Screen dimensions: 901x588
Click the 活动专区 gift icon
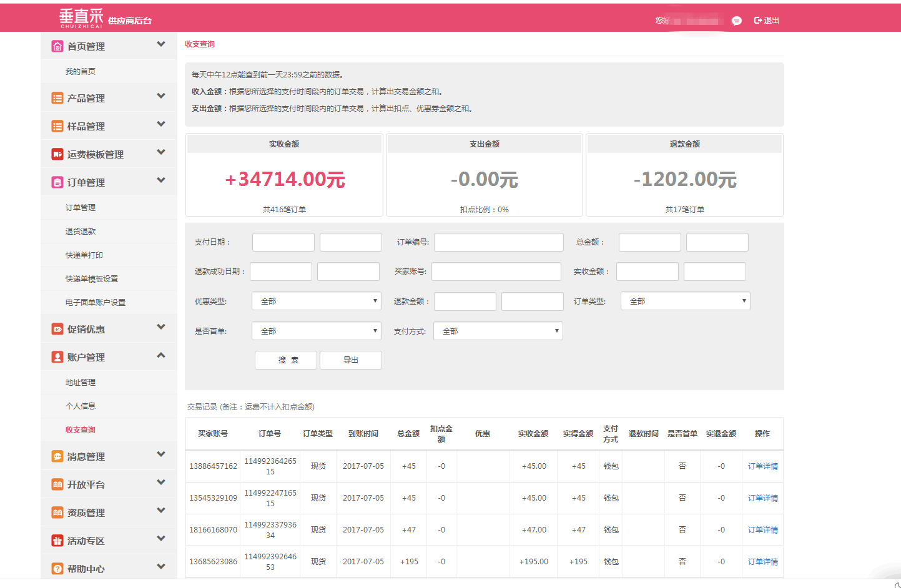[57, 541]
